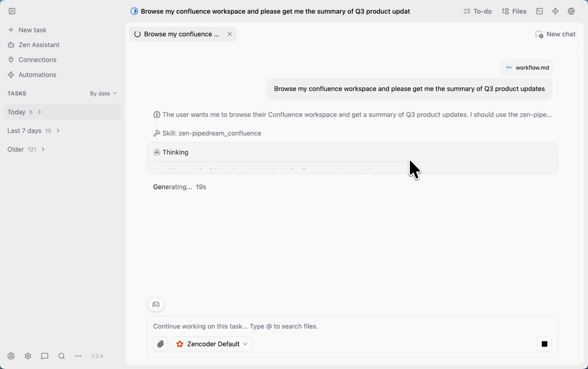Viewport: 588px width, 369px height.
Task: Click the task title in header bar
Action: tap(275, 11)
